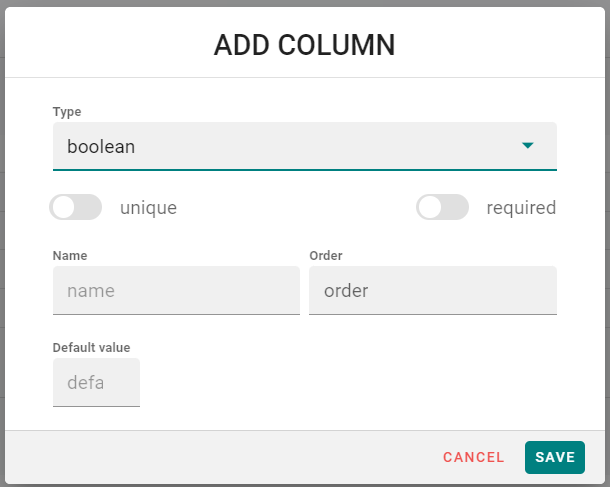Click the teal dropdown arrow in Type field
This screenshot has height=487, width=610.
point(527,145)
